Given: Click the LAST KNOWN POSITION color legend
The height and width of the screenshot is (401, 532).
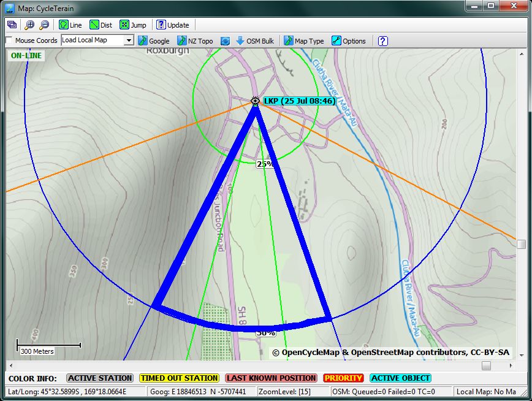Looking at the screenshot, I should coord(271,378).
